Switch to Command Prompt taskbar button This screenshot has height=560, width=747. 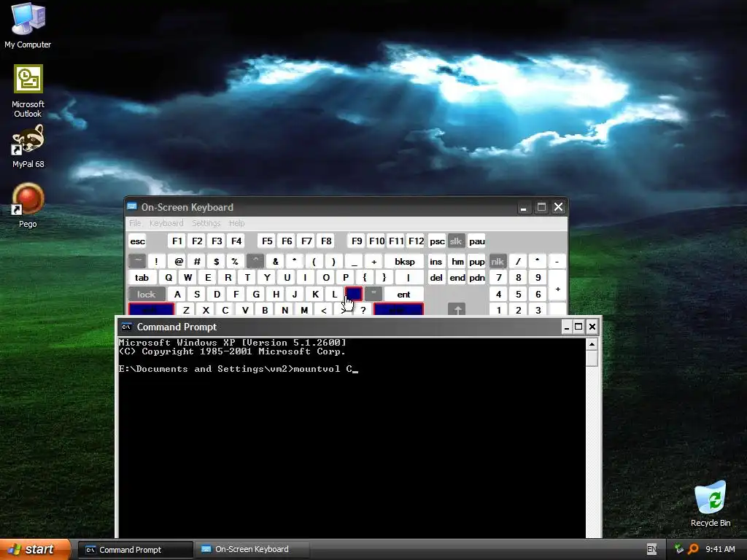[135, 550]
